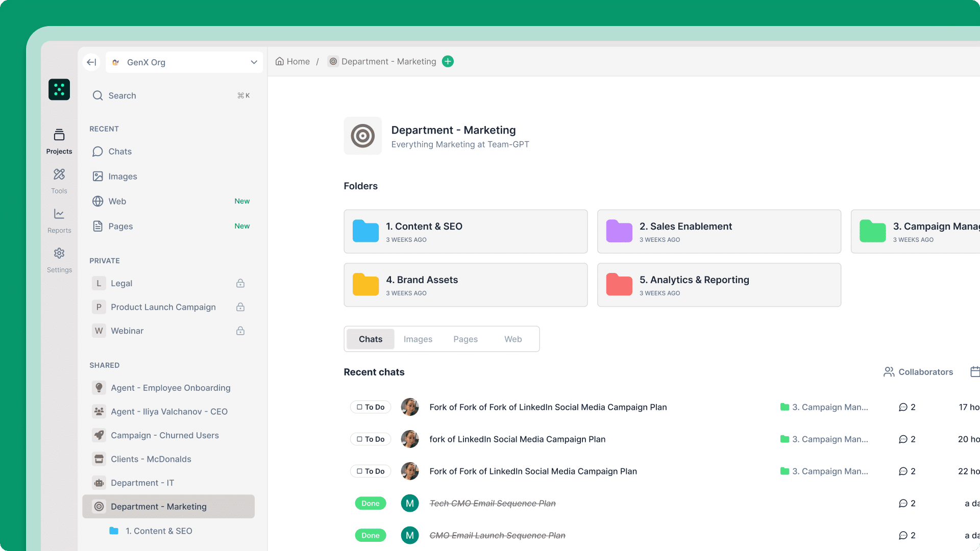This screenshot has height=551, width=980.
Task: Filter recent chats by Collaborators
Action: point(918,372)
